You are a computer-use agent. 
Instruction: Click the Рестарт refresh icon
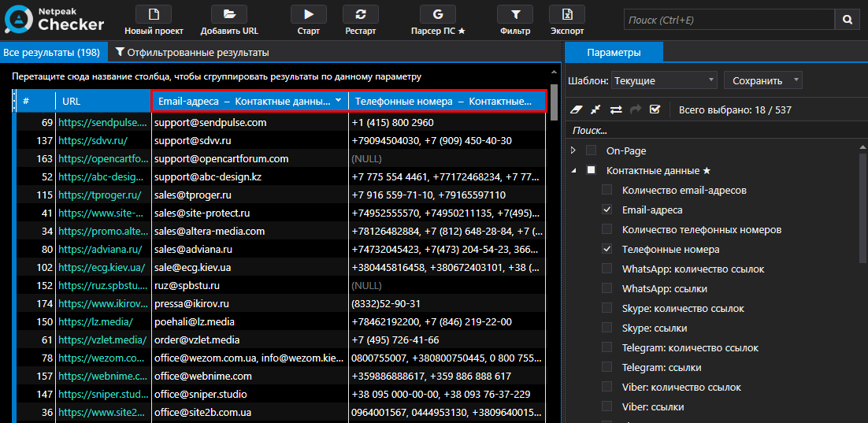(x=361, y=14)
